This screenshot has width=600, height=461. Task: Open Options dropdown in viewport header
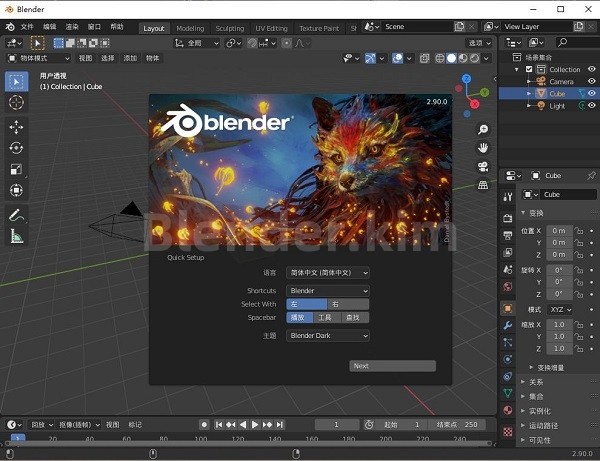479,43
